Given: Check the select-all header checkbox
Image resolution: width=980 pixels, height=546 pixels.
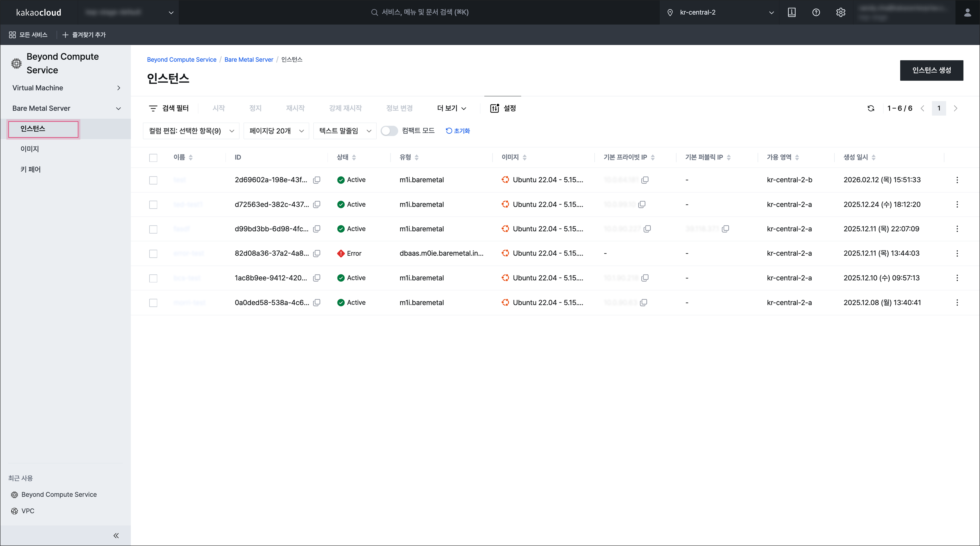Looking at the screenshot, I should 153,158.
